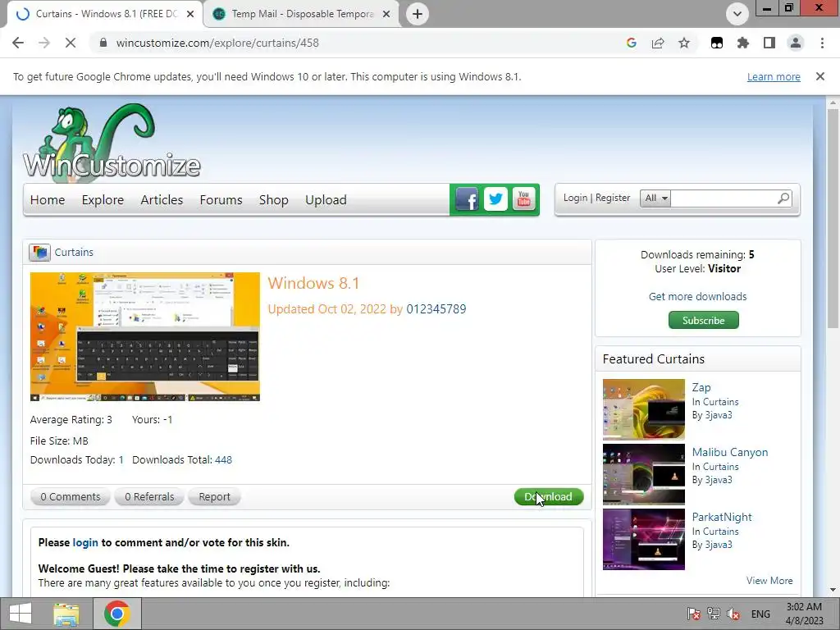Viewport: 840px width, 630px height.
Task: Click the network tray icon
Action: 714,614
